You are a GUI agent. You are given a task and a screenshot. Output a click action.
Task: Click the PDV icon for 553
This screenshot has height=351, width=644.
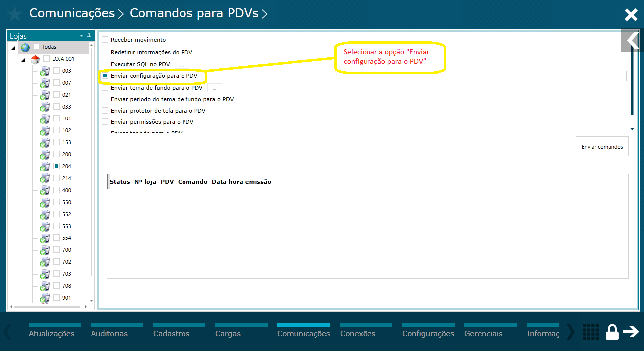pyautogui.click(x=45, y=227)
